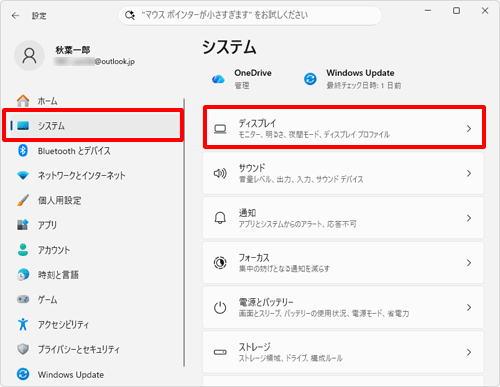The height and width of the screenshot is (387, 500).
Task: Click the shield privacy icon
Action: pos(23,349)
